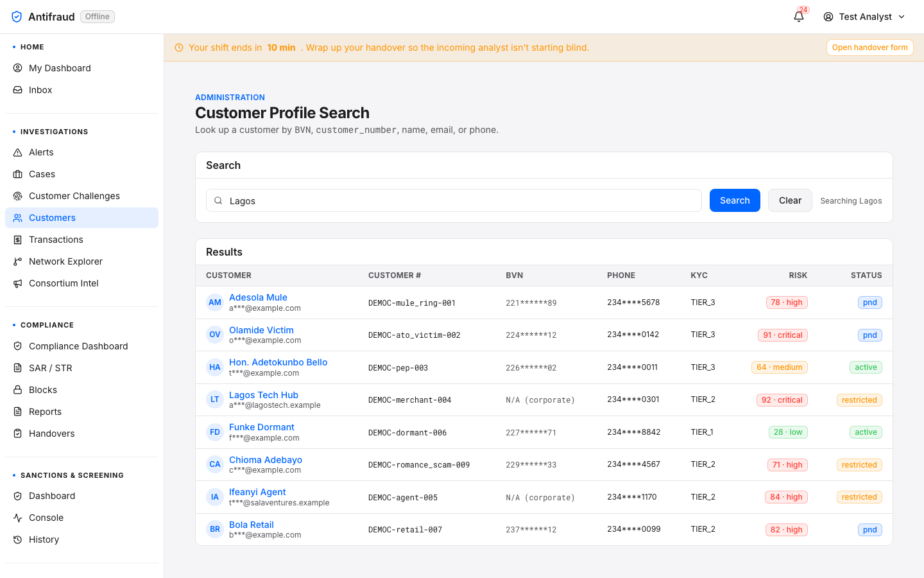Click the clock icon in shift banner
Screen dimensions: 924x578
179,48
